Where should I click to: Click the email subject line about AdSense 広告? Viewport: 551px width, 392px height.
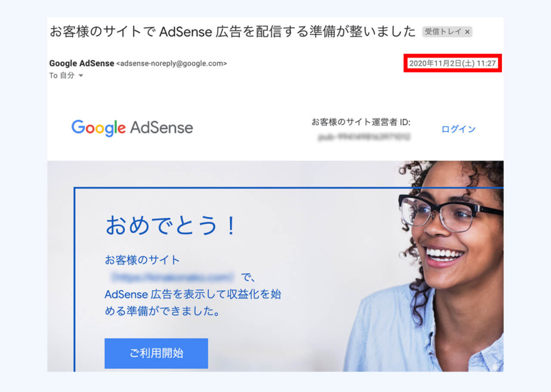click(x=232, y=32)
